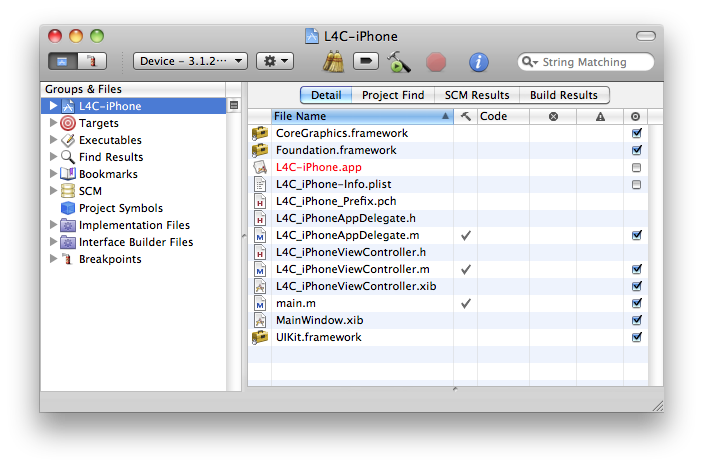704x467 pixels.
Task: Click the window corner grip handle
Action: [658, 406]
